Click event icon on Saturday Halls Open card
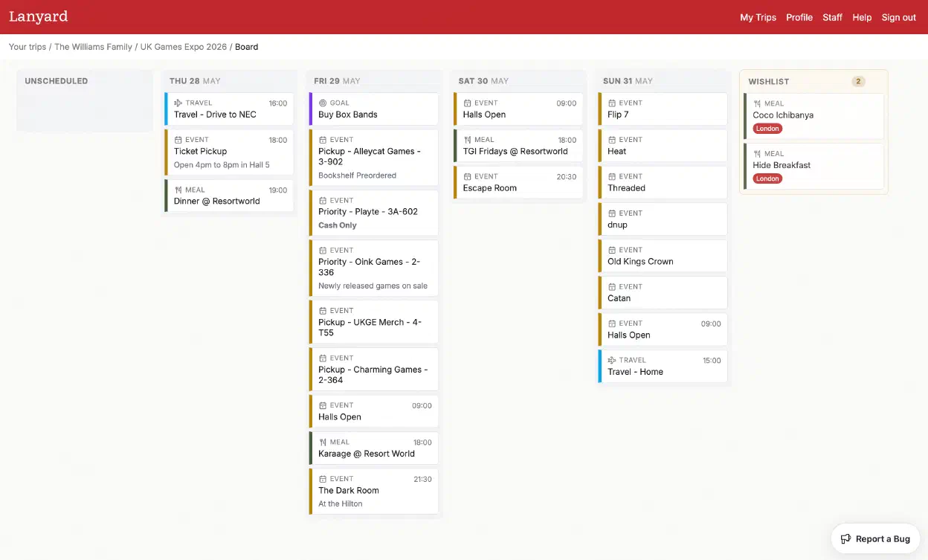This screenshot has height=560, width=928. pyautogui.click(x=467, y=103)
